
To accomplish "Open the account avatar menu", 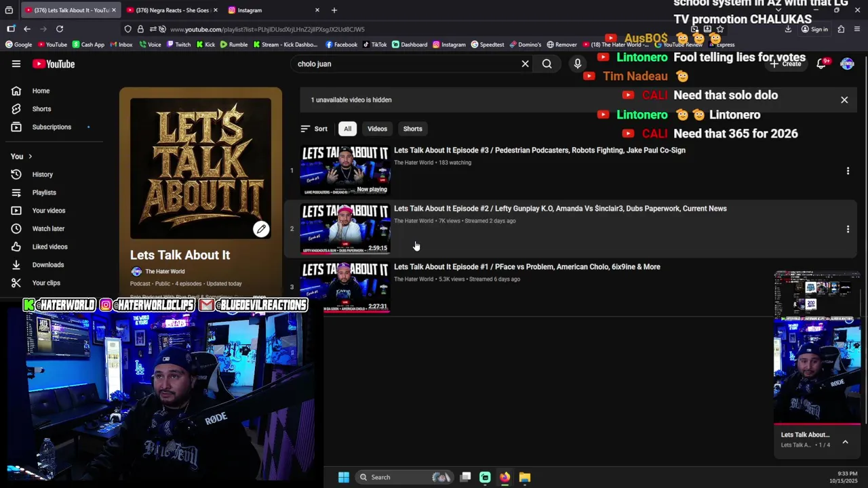I will coord(847,64).
